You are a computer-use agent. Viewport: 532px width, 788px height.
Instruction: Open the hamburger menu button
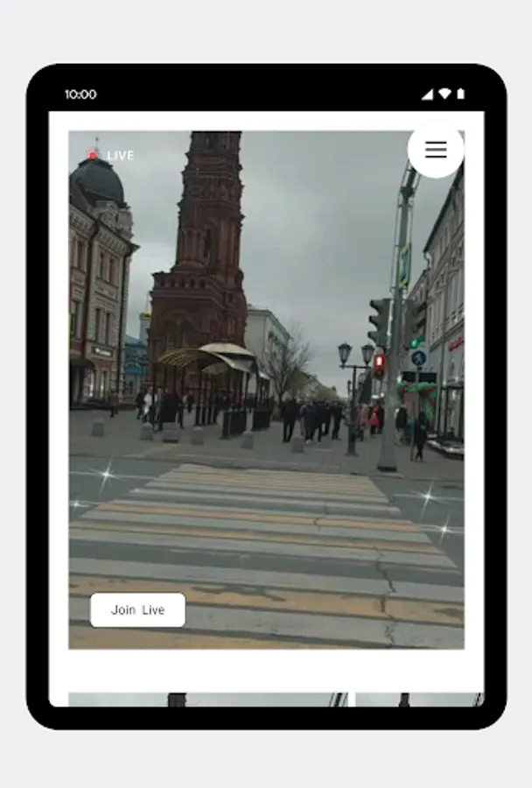click(436, 150)
